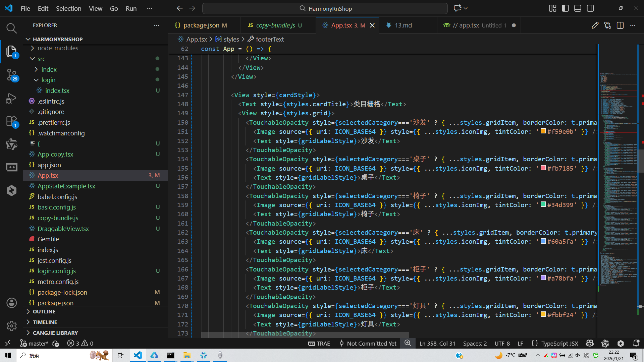Open the Manage gear icon
The image size is (644, 362).
click(11, 326)
